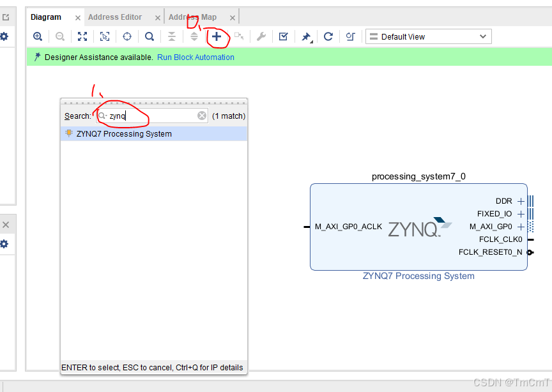Click the Validate Design checkmark icon
The height and width of the screenshot is (392, 552).
[284, 36]
